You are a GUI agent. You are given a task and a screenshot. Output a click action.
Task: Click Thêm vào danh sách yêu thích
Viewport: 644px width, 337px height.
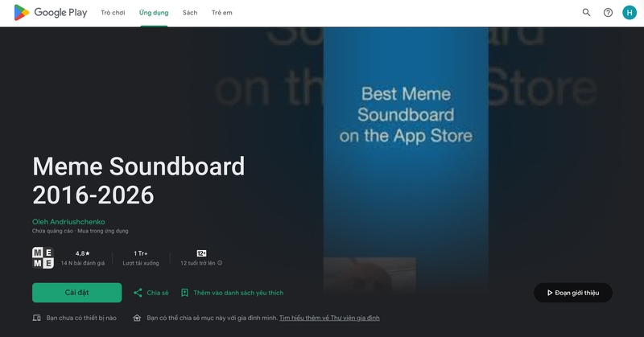[233, 293]
